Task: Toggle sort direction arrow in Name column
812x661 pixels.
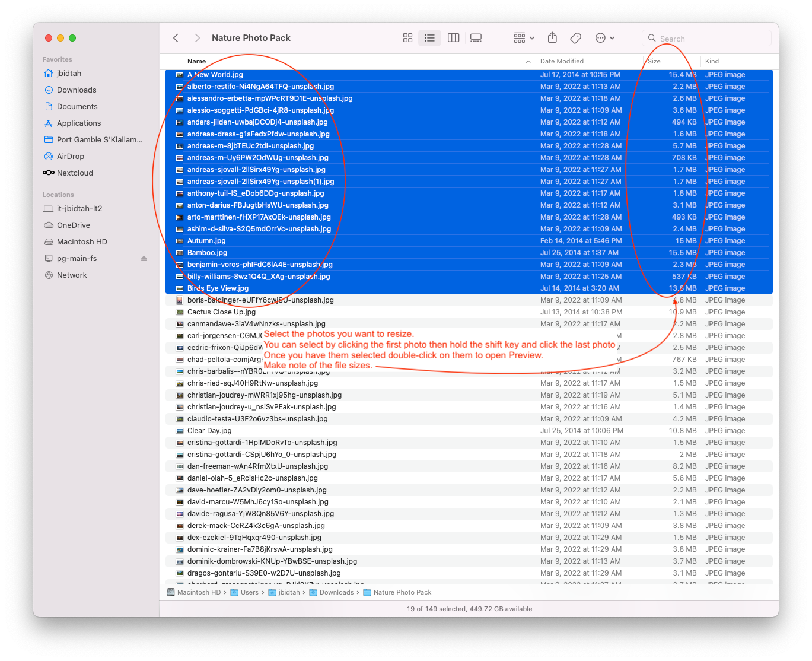Action: pyautogui.click(x=528, y=62)
